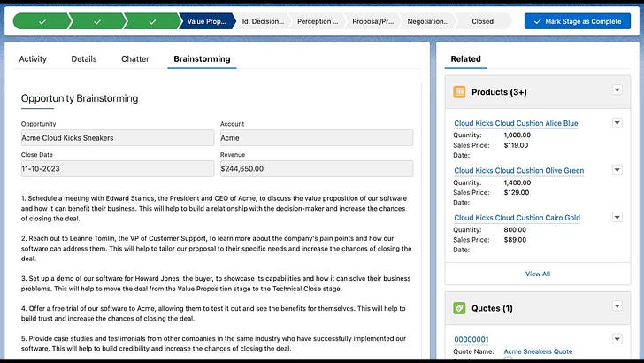Screen dimensions: 644x363
Task: Click the Revenue field
Action: 317,168
